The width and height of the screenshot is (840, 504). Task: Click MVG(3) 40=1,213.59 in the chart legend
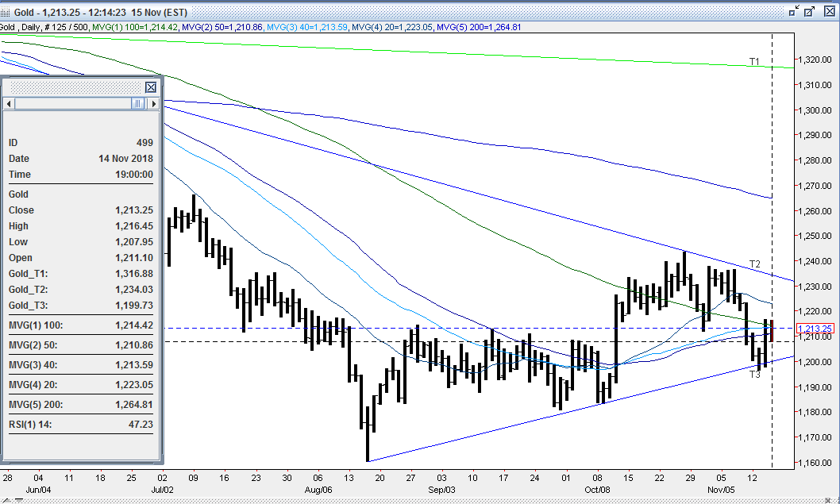307,27
